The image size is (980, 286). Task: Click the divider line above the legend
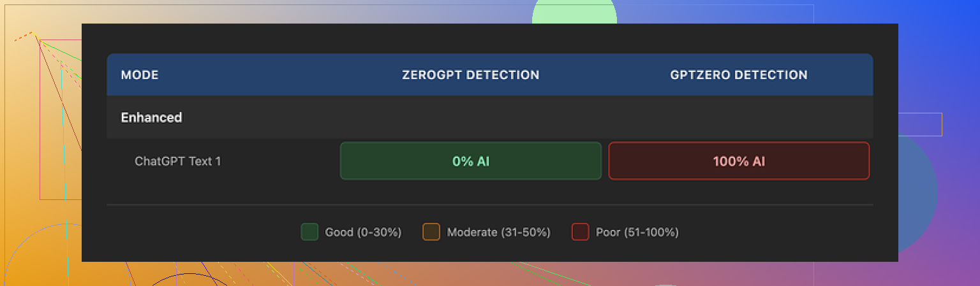(x=489, y=205)
